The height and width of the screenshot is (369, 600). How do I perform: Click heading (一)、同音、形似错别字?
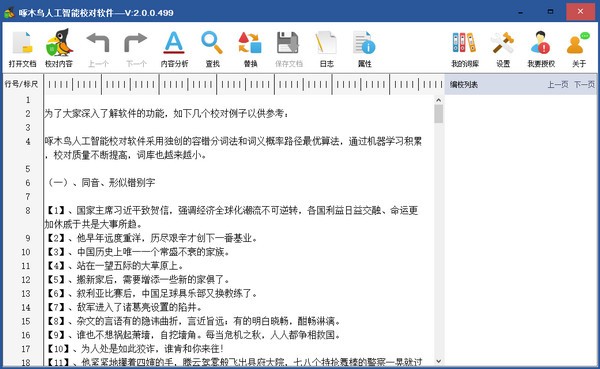(x=100, y=183)
